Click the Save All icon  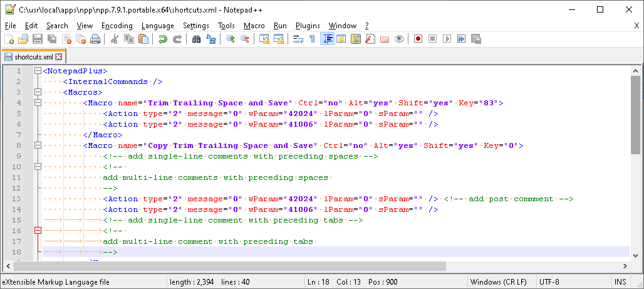52,39
